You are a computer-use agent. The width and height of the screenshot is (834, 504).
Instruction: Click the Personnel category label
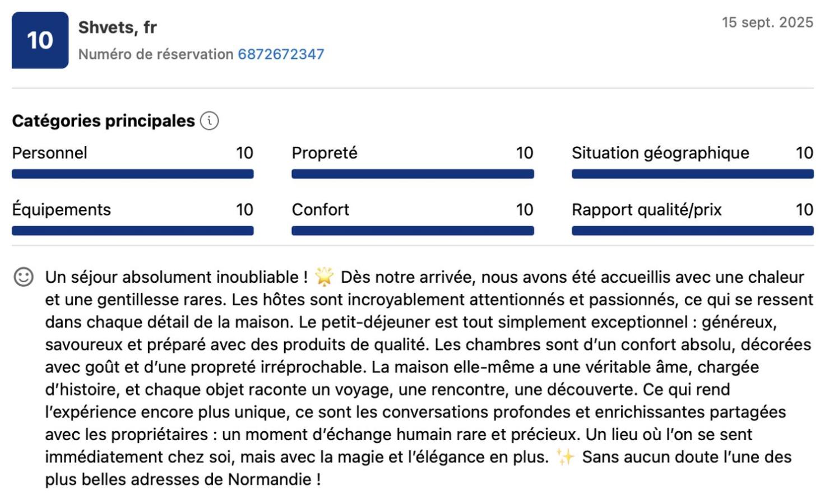[x=49, y=153]
